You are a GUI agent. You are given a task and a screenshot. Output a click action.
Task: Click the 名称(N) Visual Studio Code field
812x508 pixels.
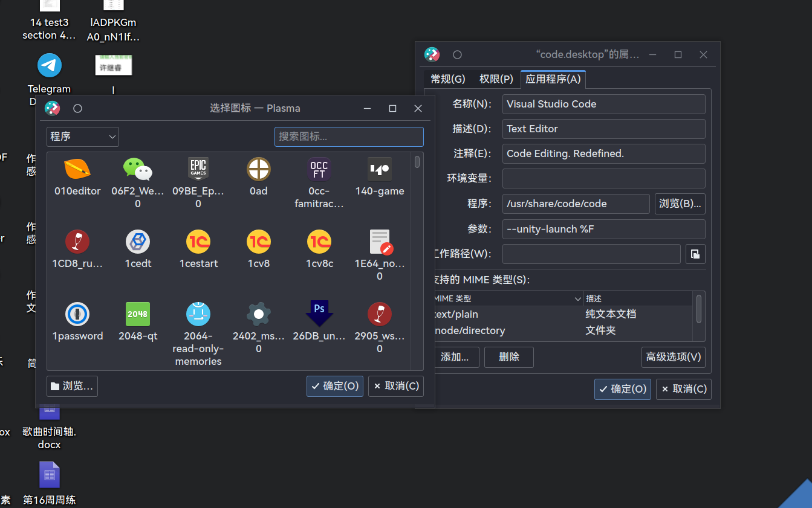tap(604, 104)
